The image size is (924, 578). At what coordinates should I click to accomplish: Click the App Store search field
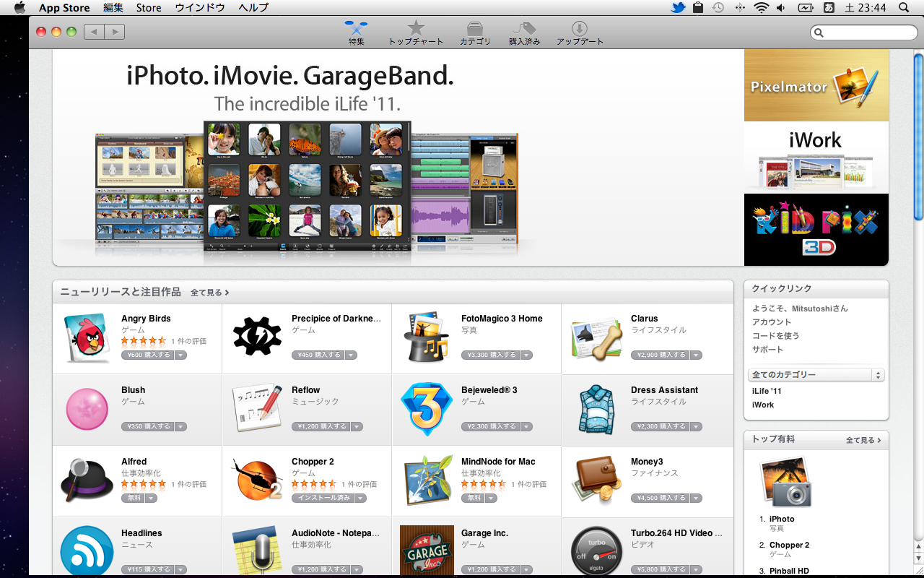point(863,33)
